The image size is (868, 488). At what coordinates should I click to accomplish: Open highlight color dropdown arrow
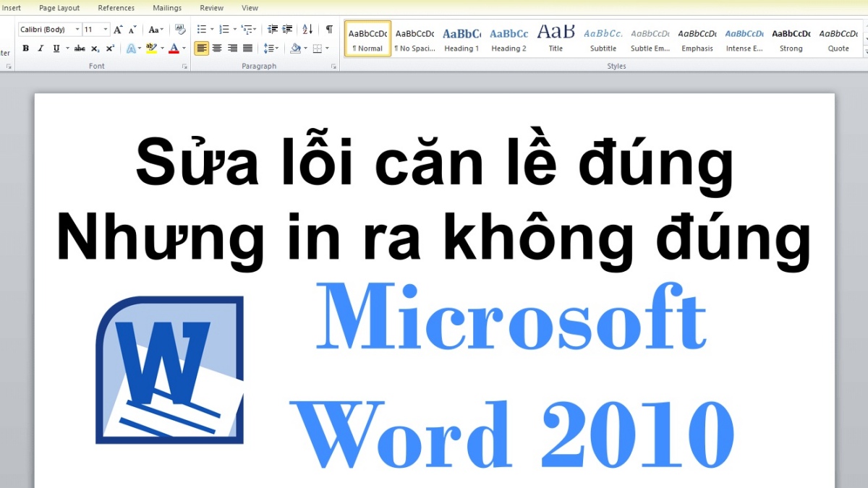162,48
